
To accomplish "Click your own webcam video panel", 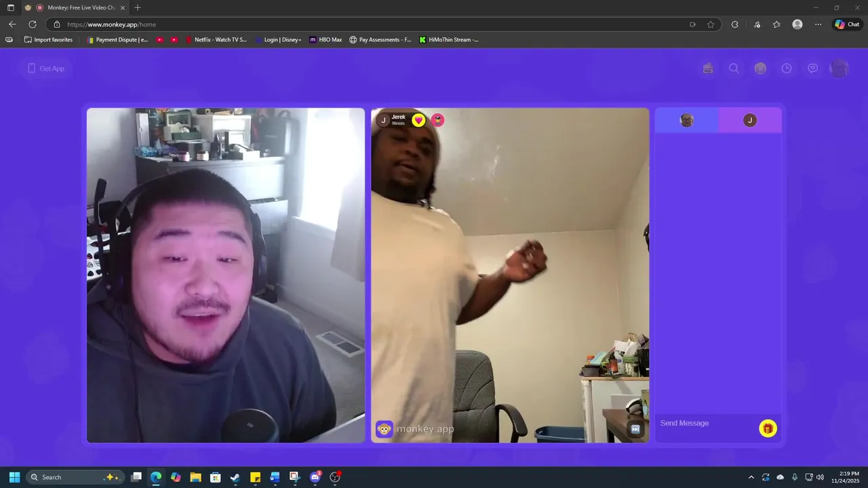I will click(x=226, y=275).
